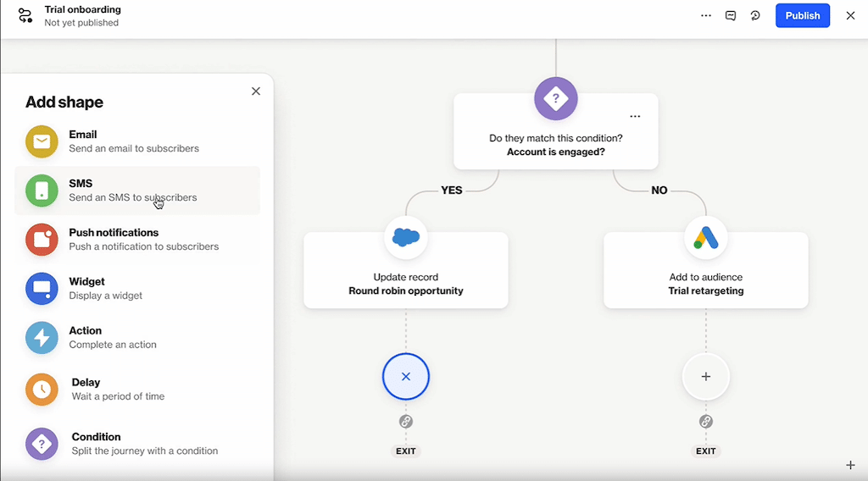Select the Email shape icon
Viewport: 868px width, 481px height.
tap(42, 141)
